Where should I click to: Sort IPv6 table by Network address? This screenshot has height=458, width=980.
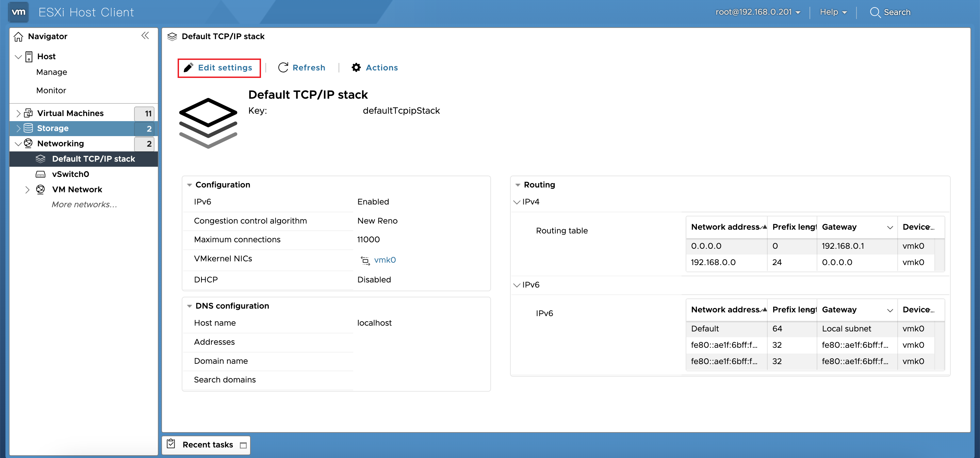(x=726, y=310)
